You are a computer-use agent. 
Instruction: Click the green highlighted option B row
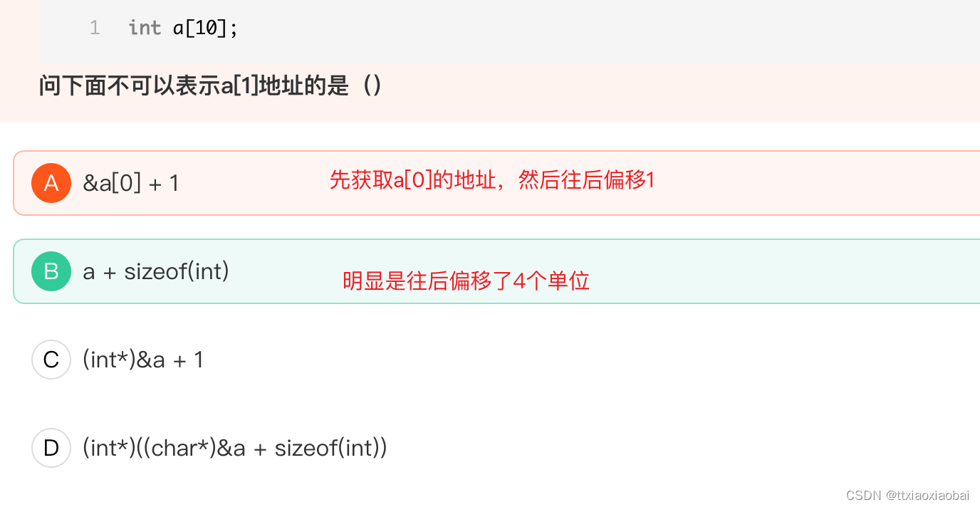pos(427,271)
